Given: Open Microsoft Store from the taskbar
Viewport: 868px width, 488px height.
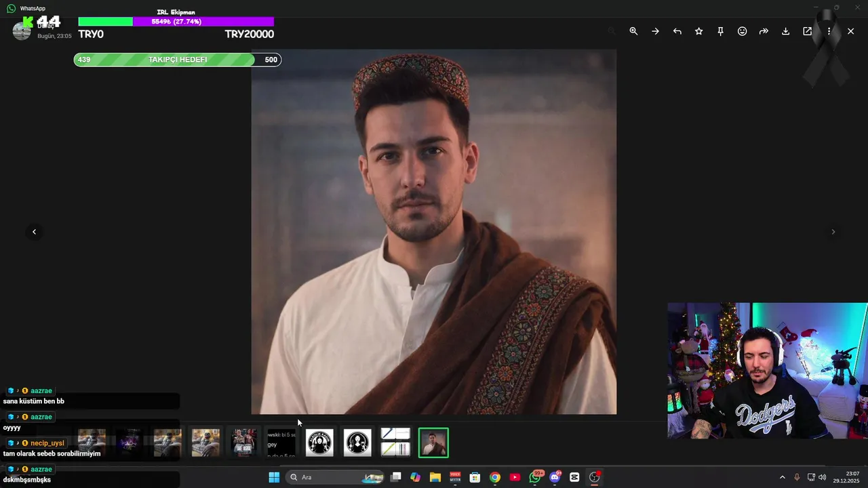Looking at the screenshot, I should 475,477.
